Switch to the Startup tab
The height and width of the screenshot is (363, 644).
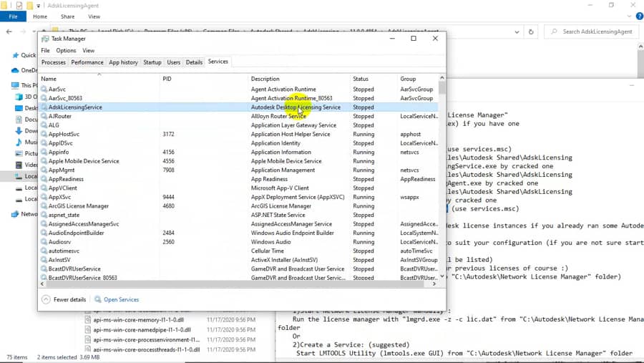click(152, 62)
